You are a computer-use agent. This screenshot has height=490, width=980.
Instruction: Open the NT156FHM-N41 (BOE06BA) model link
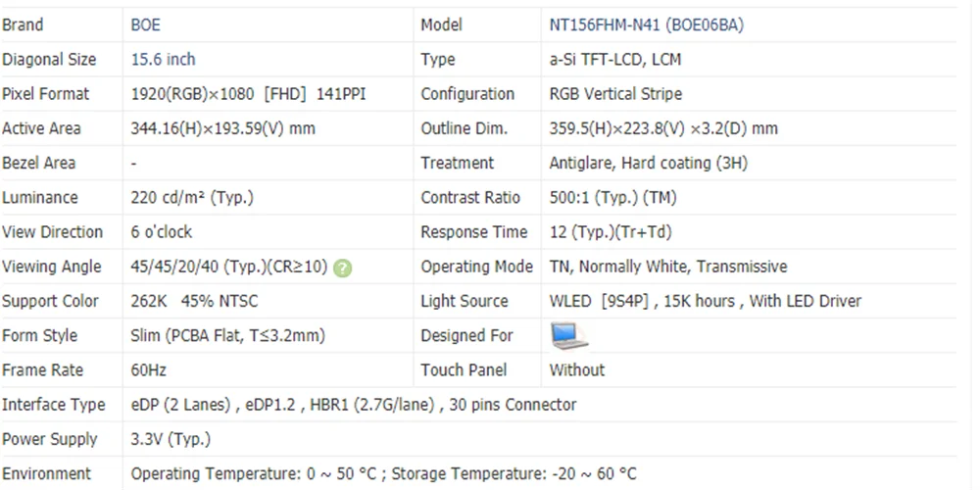click(646, 25)
